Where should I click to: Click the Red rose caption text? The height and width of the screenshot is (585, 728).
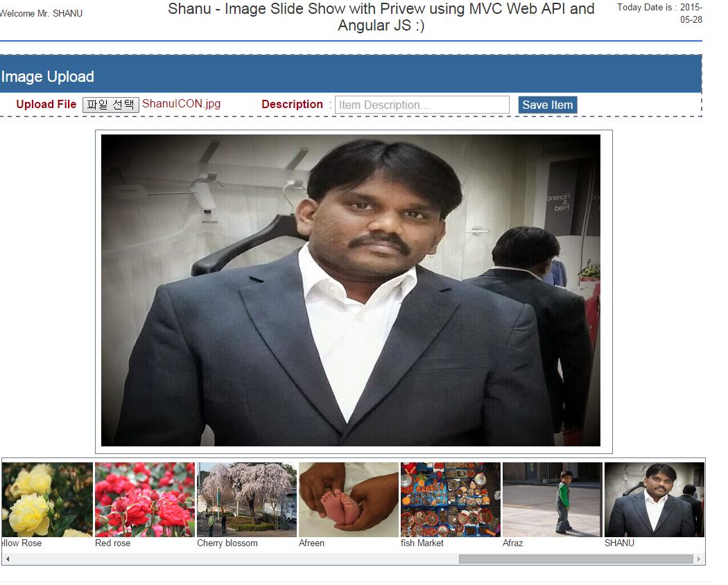113,543
